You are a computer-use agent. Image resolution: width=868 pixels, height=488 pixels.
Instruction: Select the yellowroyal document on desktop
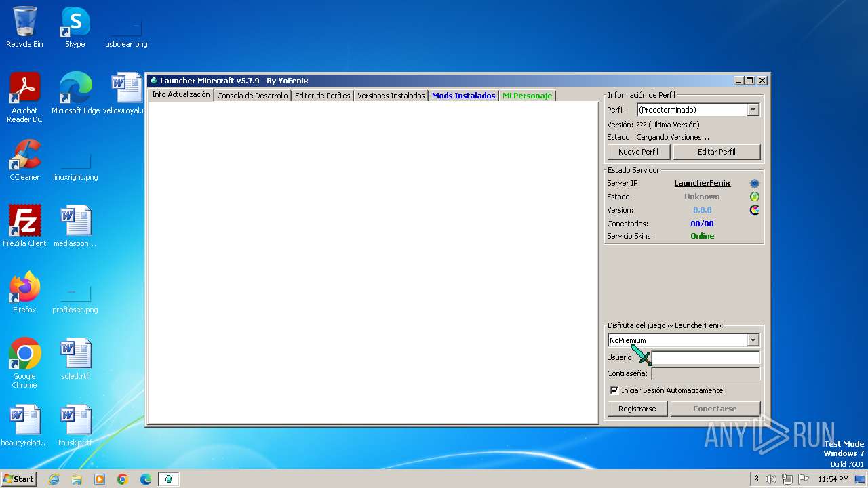coord(126,94)
